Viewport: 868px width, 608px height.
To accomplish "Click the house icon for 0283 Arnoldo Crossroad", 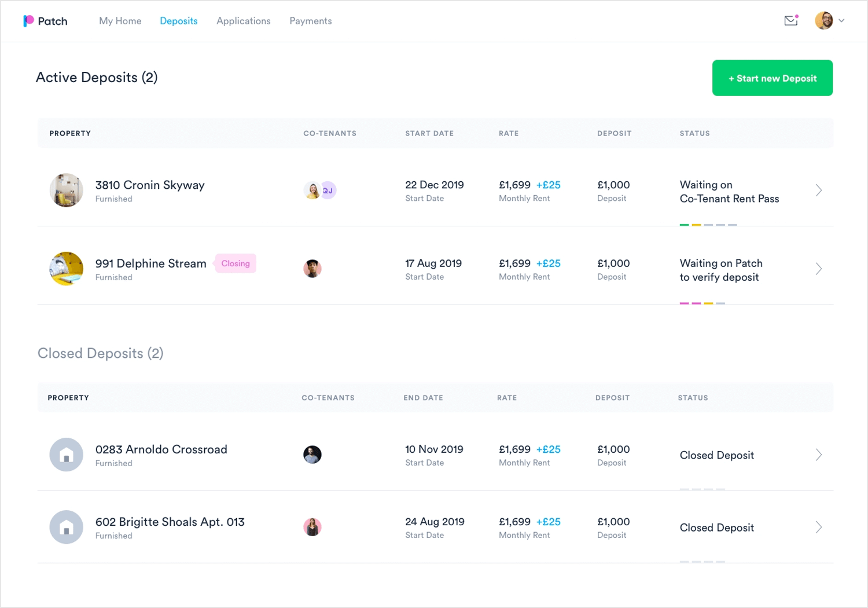I will pos(66,455).
